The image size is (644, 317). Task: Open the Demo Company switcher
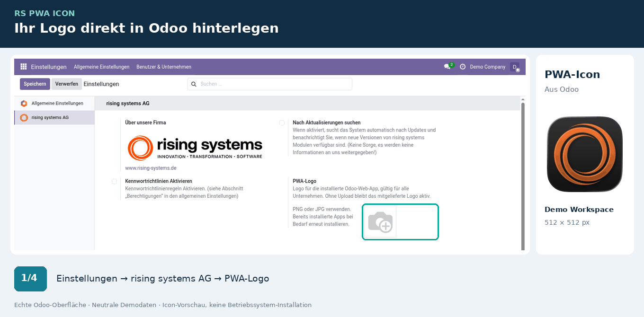[487, 67]
